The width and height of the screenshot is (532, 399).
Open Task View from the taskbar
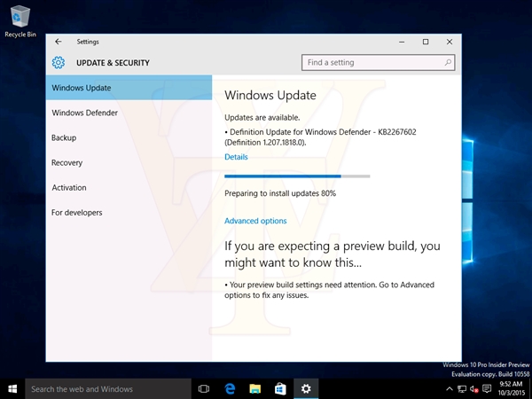point(204,388)
